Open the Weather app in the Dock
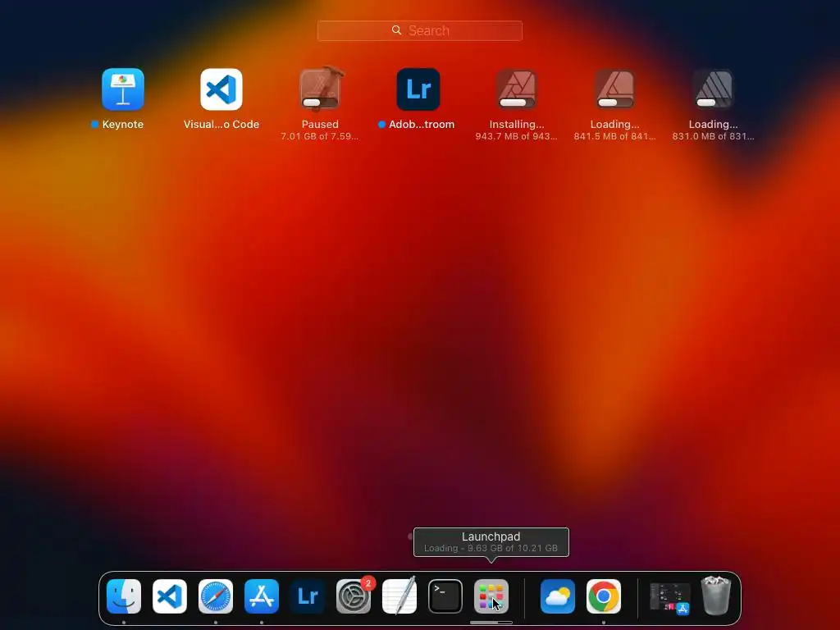 point(558,596)
